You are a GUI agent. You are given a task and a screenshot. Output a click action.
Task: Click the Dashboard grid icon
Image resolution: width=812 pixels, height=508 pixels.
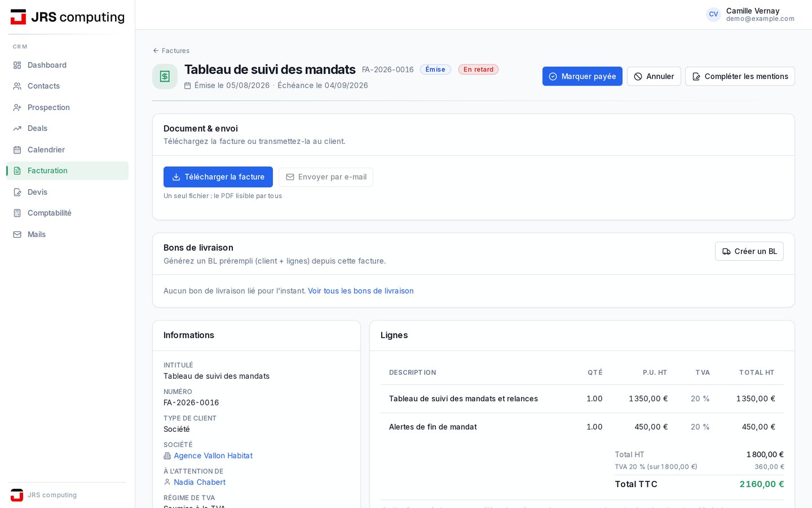coord(17,65)
